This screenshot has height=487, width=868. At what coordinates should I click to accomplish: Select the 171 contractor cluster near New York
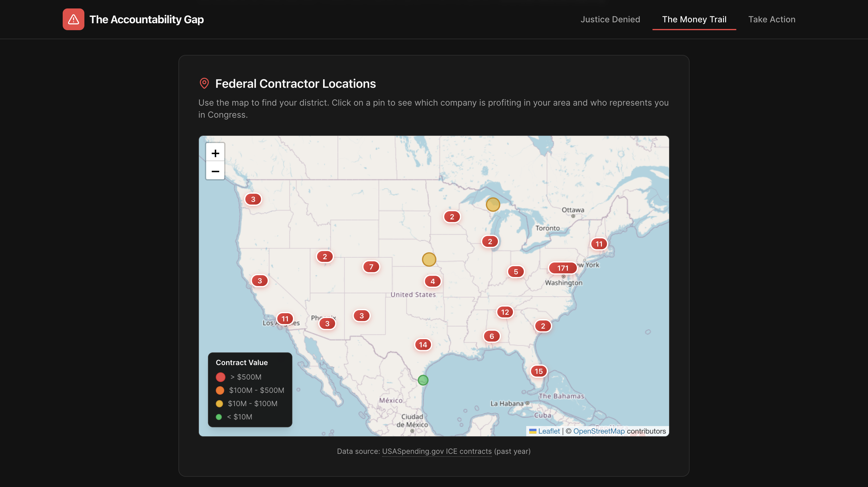(x=562, y=268)
